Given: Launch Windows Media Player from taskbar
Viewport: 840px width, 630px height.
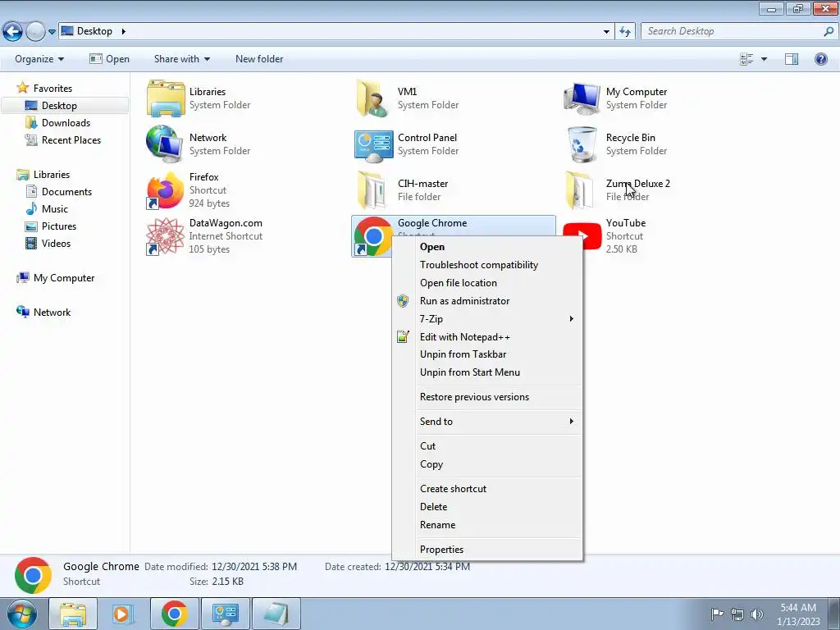Looking at the screenshot, I should point(122,614).
